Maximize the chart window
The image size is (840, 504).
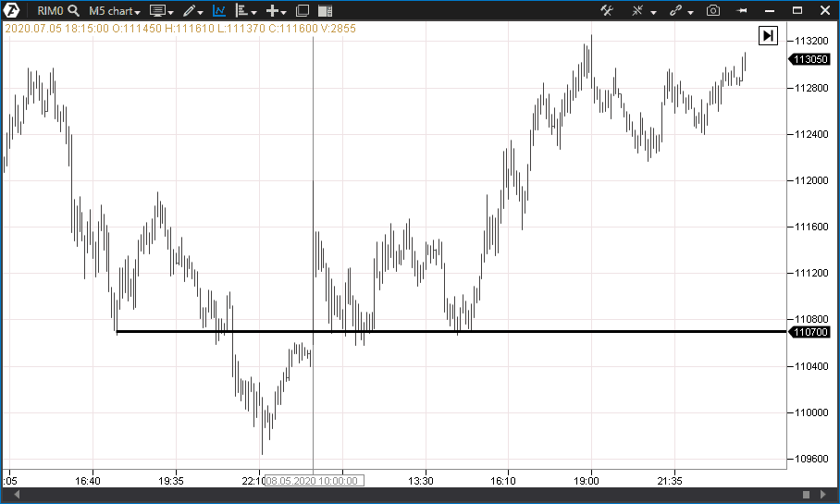click(x=797, y=10)
